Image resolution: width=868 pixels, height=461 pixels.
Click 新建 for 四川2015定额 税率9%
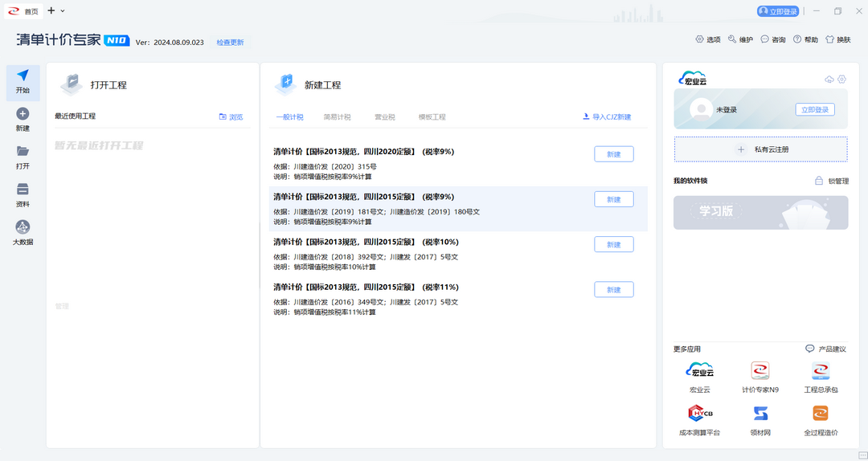click(614, 199)
